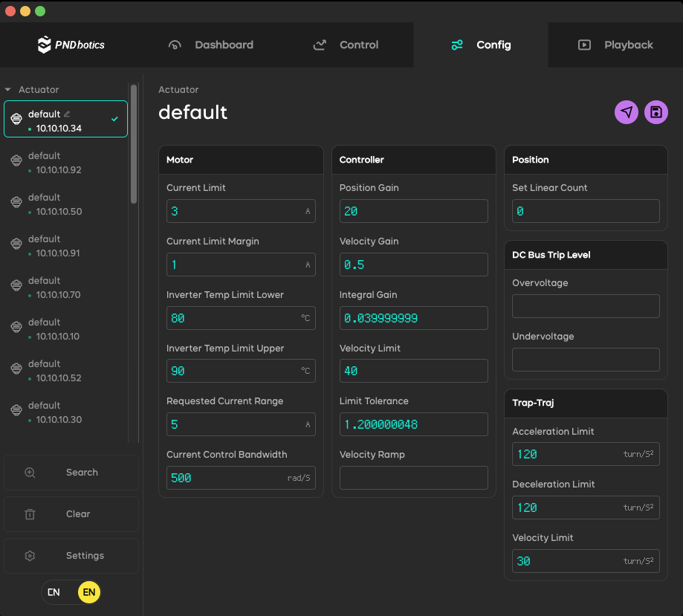Select the EN language option
This screenshot has width=683, height=616.
click(x=89, y=592)
